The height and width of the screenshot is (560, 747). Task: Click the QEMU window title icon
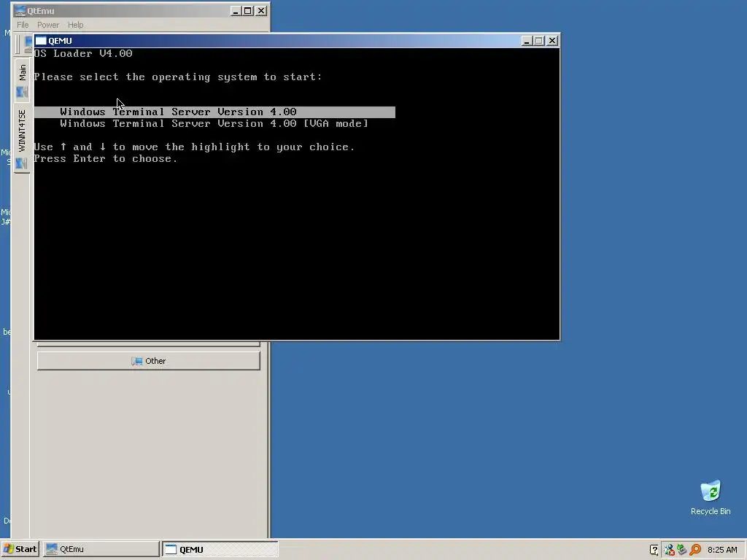click(x=41, y=41)
